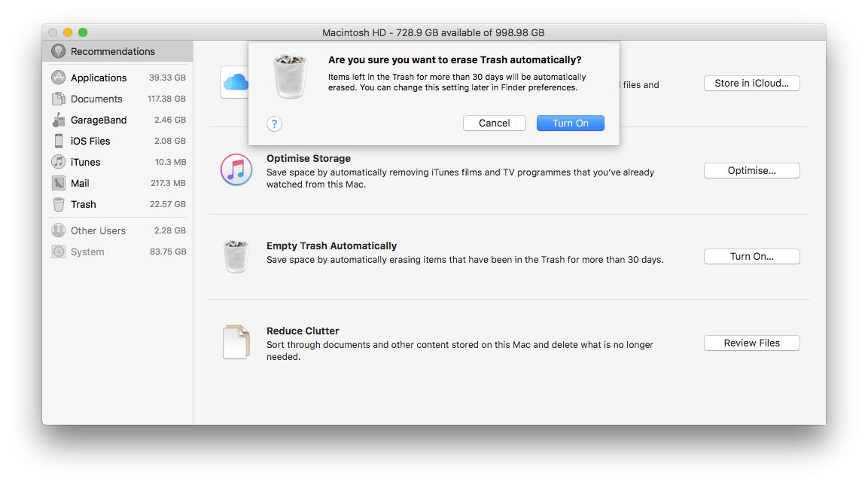Cancel the erase Trash confirmation
Screen dimensions: 868x485
[x=494, y=123]
